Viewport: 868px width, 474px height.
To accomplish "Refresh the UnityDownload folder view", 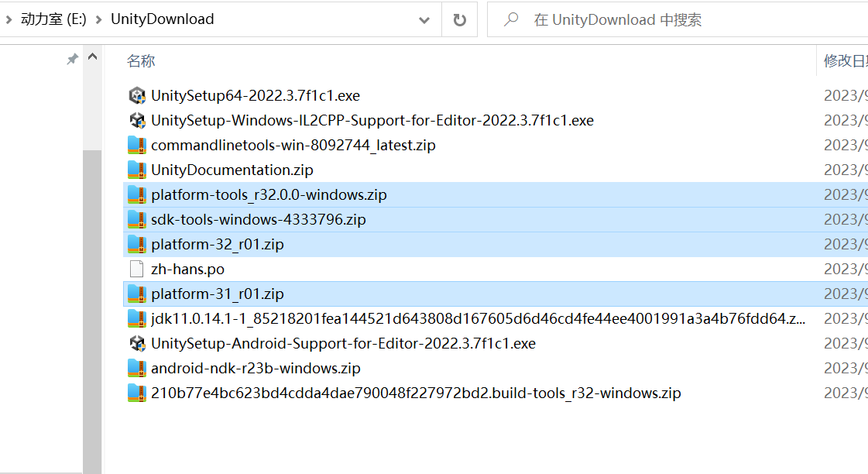I will click(x=459, y=20).
